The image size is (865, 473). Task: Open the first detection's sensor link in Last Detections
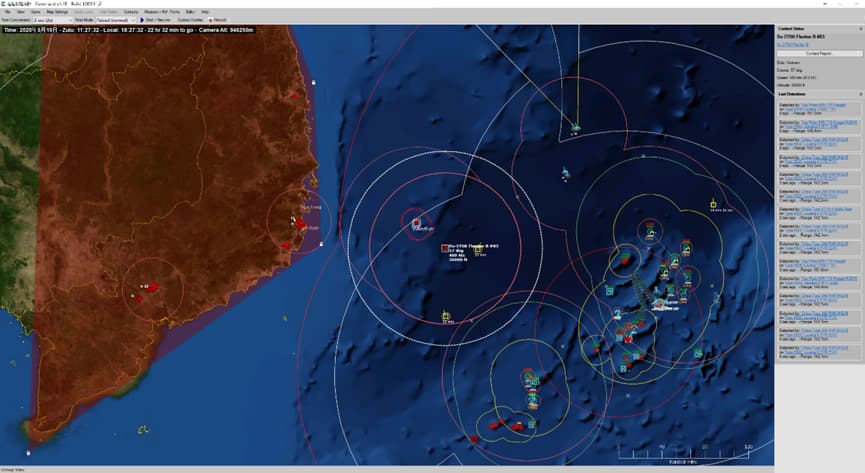click(x=823, y=105)
